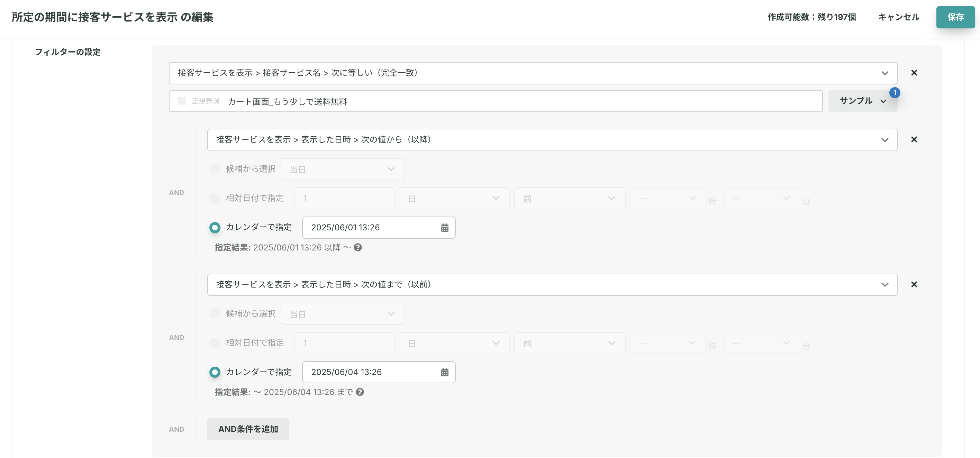Click the 2025/06/01 13:26 date field
Image resolution: width=980 pixels, height=458 pixels.
click(379, 228)
